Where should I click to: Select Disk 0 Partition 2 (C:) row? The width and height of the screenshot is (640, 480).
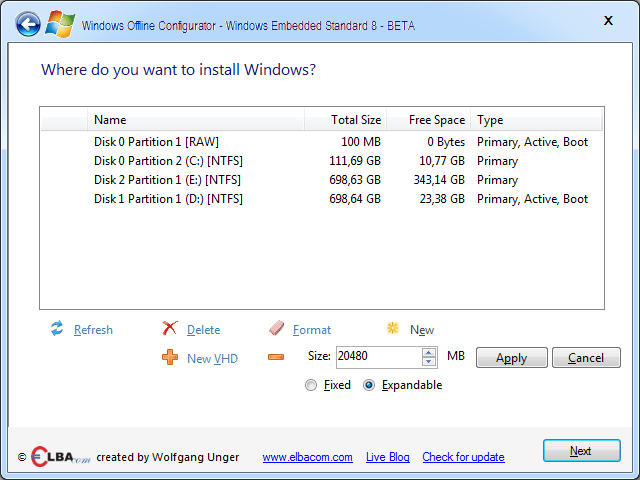322,161
